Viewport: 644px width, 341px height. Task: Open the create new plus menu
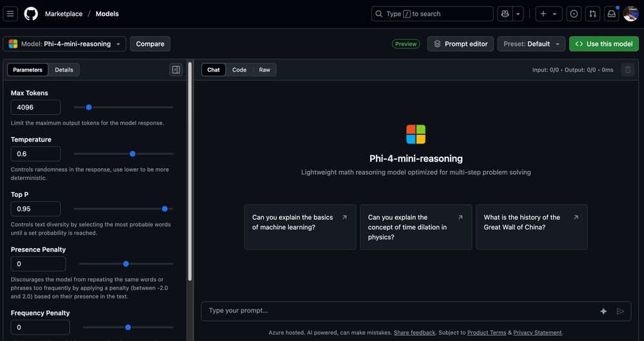point(549,14)
